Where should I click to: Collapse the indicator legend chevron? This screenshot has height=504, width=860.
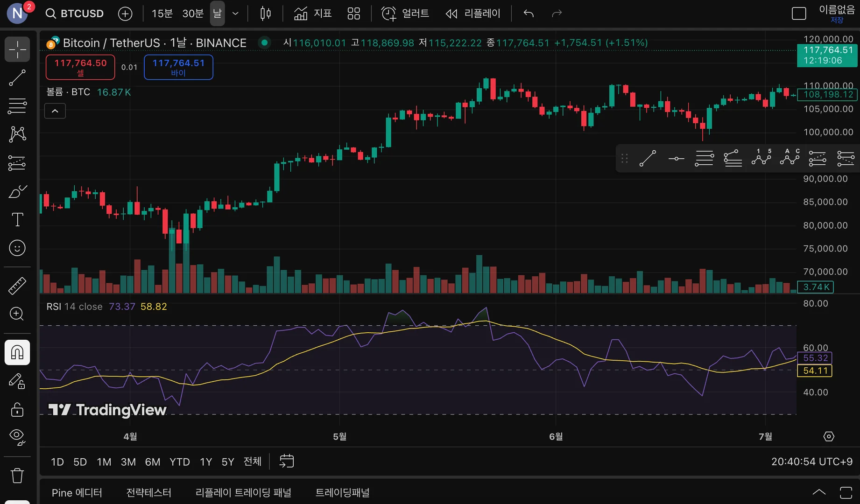[55, 111]
